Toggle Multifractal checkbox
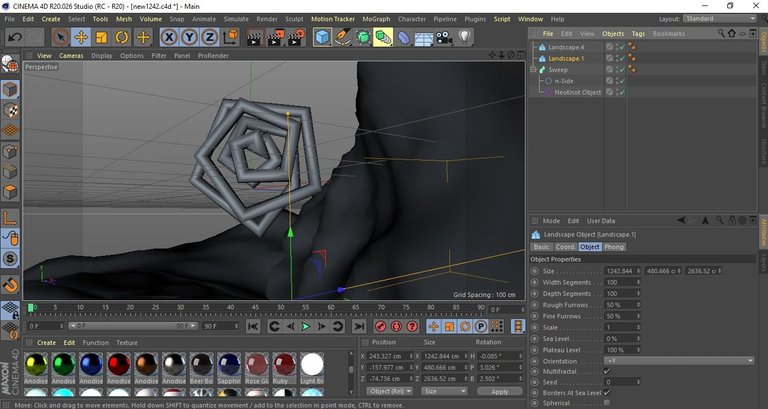 point(607,372)
